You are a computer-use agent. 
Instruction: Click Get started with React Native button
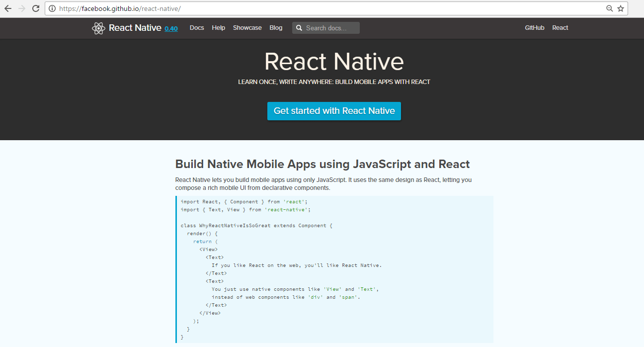point(334,111)
